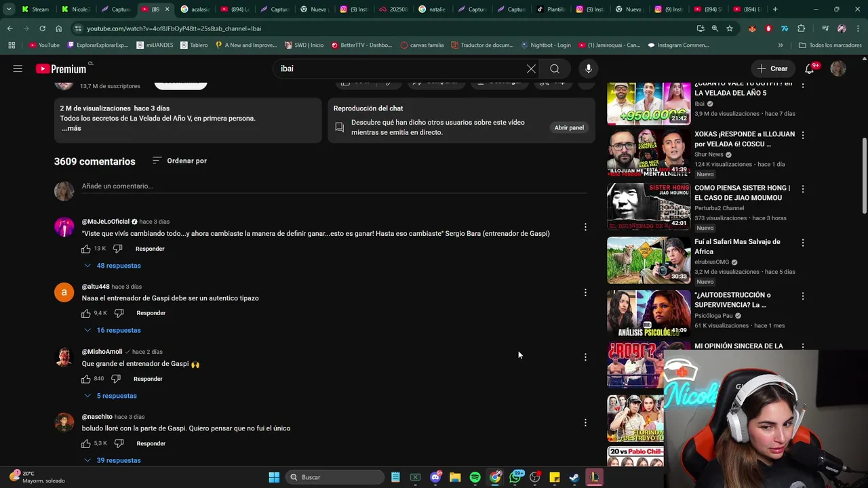The width and height of the screenshot is (868, 488).
Task: Open options menu for @MaJeLoOficial comment
Action: [x=585, y=227]
